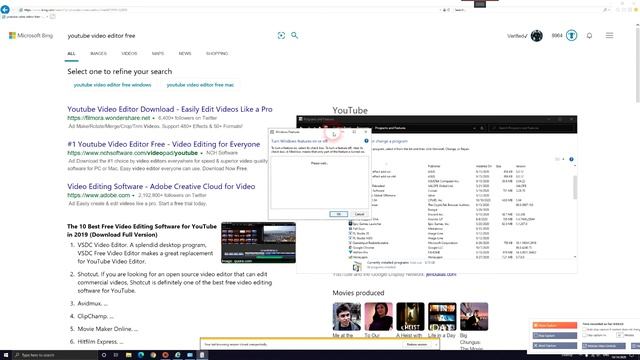Open #1 Youtube Video Editor Free result
The image size is (640, 360).
point(164,144)
